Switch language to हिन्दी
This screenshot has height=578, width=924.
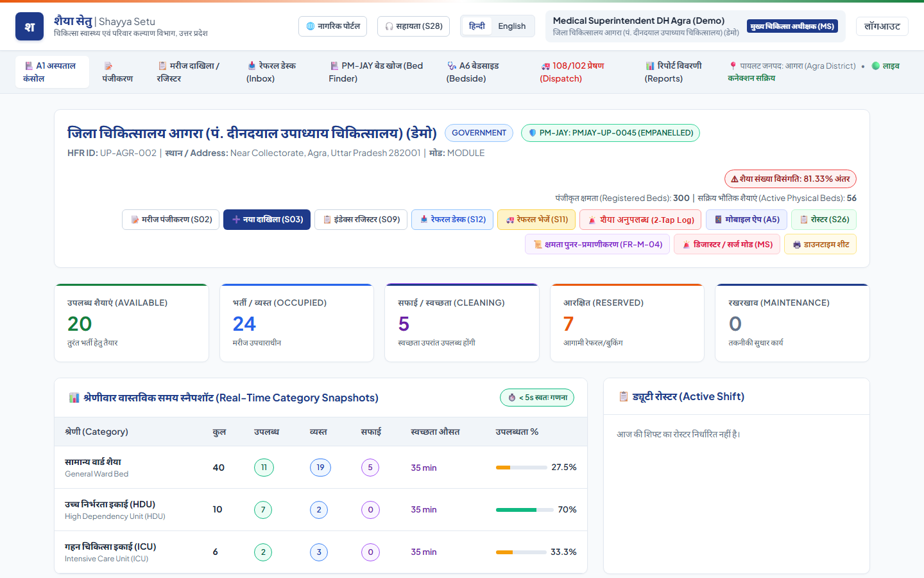[x=477, y=26]
